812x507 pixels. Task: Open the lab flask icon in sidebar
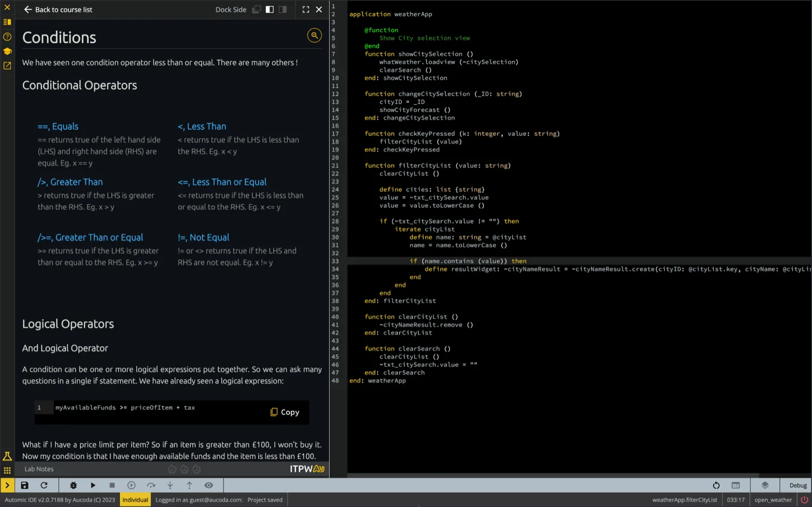(7, 456)
